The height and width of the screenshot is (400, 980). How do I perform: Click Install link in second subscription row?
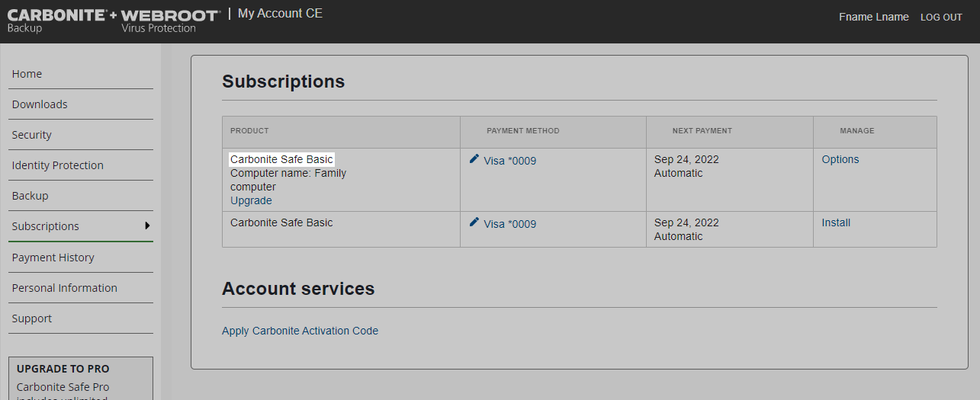(836, 222)
